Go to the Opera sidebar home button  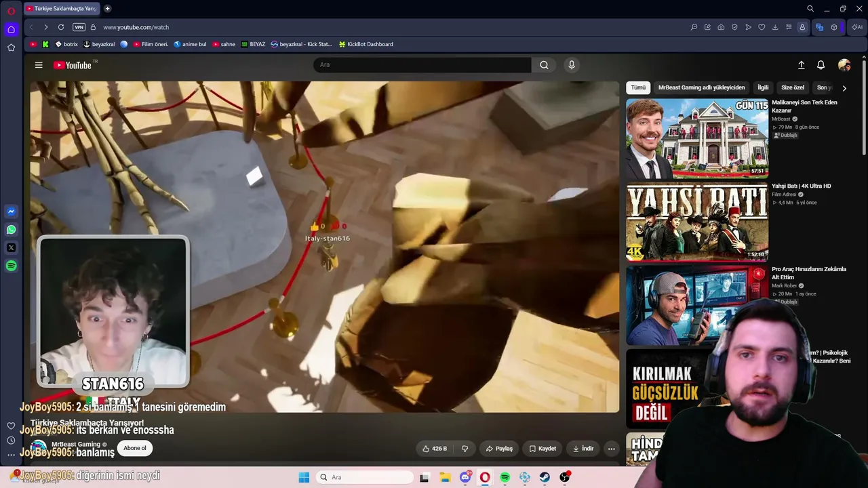[11, 29]
